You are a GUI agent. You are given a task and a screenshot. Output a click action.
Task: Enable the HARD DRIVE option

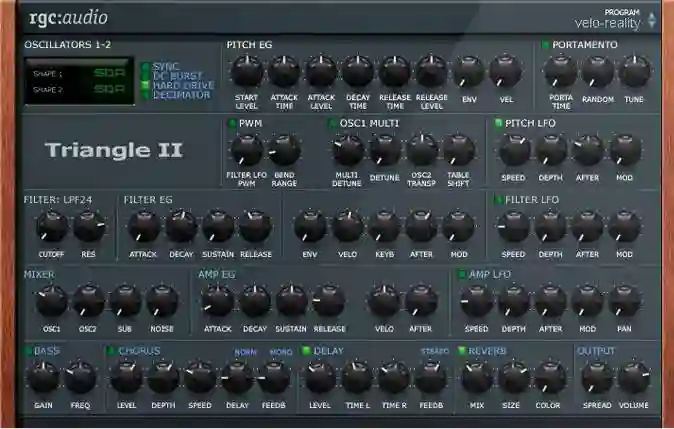click(x=146, y=85)
